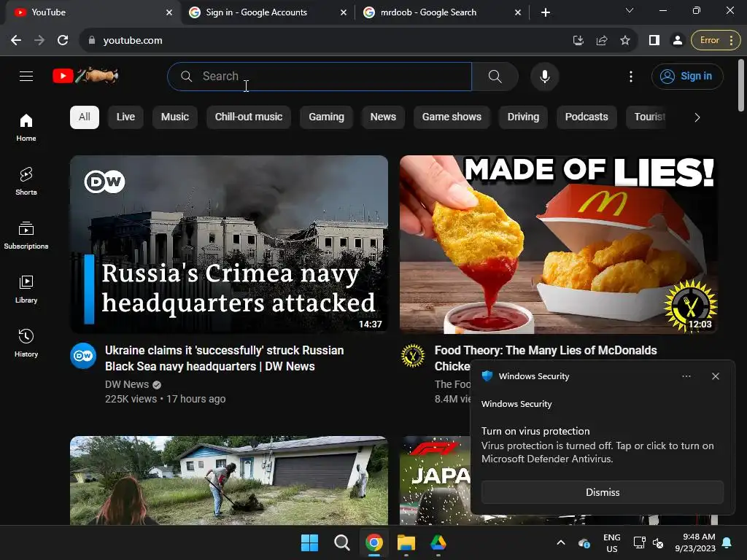Reload the YouTube page

(x=63, y=41)
